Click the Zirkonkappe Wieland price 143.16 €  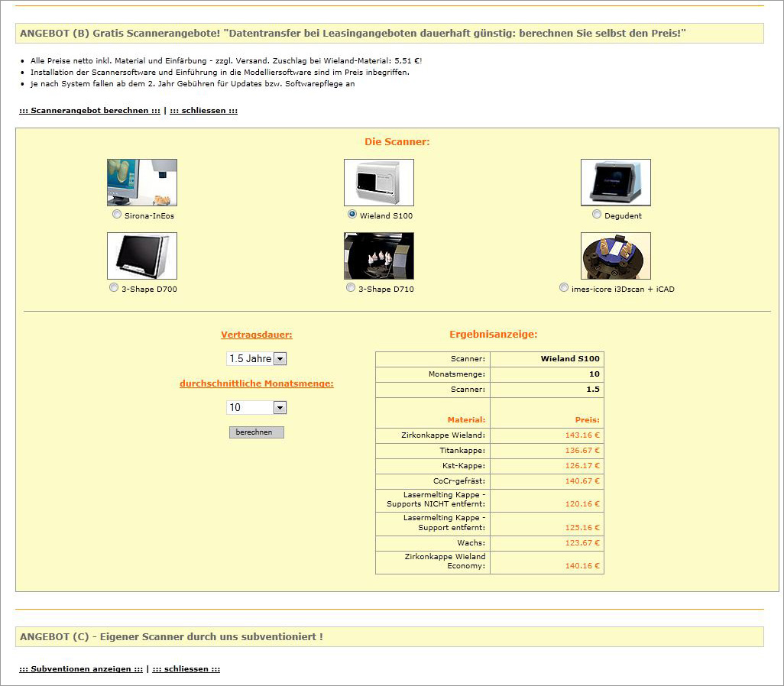pos(582,435)
